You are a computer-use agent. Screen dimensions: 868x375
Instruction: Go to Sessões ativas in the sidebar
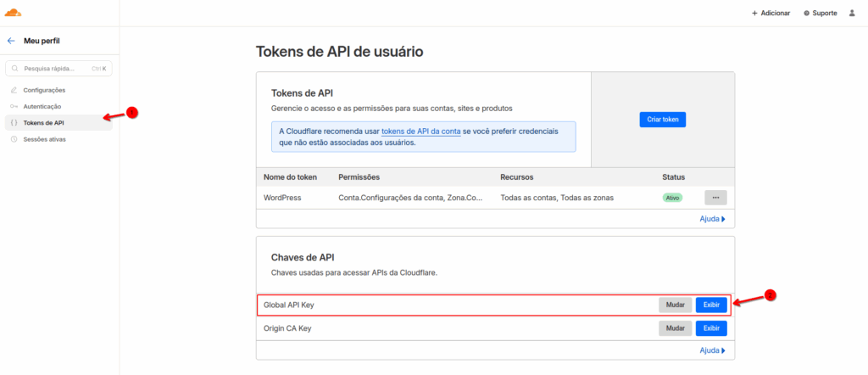tap(44, 139)
